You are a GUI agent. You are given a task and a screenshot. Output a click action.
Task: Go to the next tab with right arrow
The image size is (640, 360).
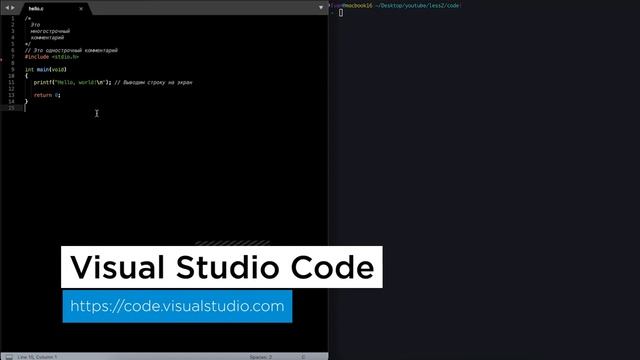[13, 8]
